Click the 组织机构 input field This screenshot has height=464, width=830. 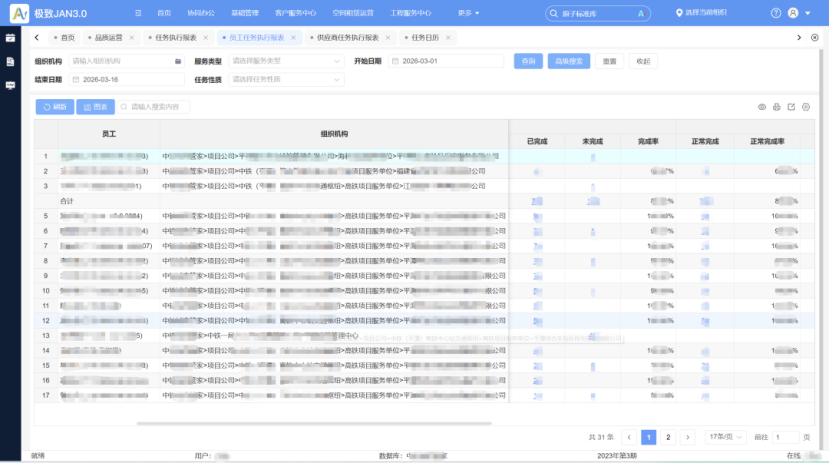[x=127, y=61]
